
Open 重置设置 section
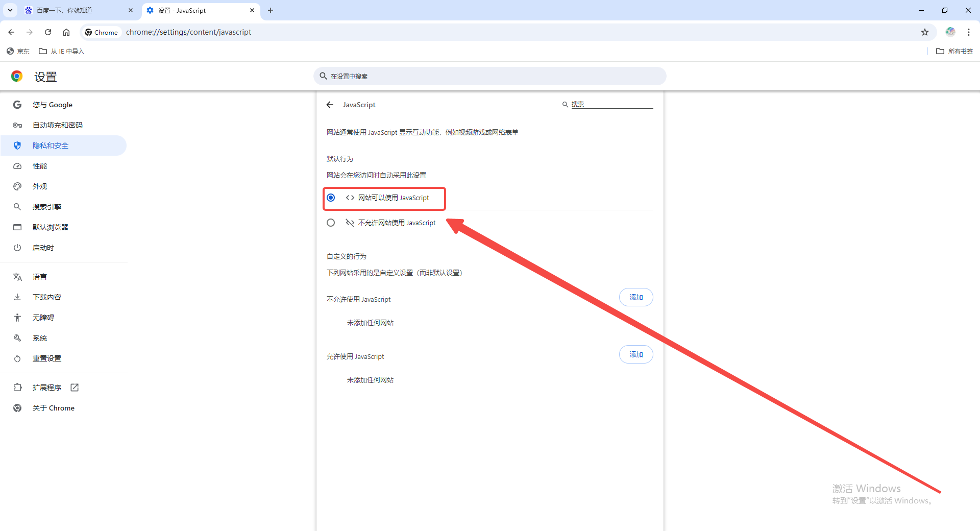(63, 358)
